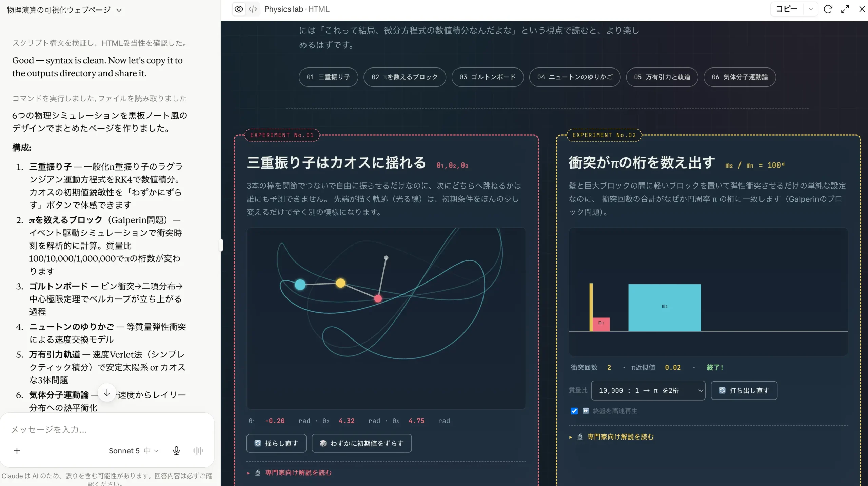Focus the メッセージを入力 input field
The height and width of the screenshot is (486, 868).
[107, 430]
